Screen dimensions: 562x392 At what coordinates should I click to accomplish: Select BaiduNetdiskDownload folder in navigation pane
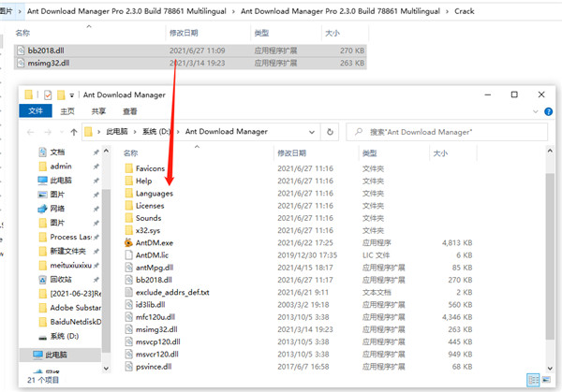pyautogui.click(x=75, y=322)
